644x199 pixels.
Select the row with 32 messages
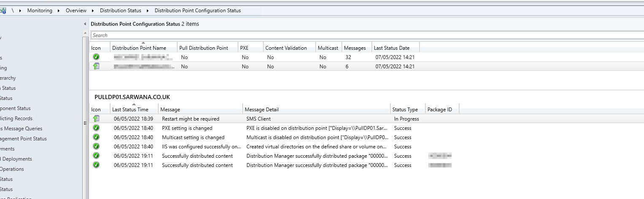click(x=366, y=57)
